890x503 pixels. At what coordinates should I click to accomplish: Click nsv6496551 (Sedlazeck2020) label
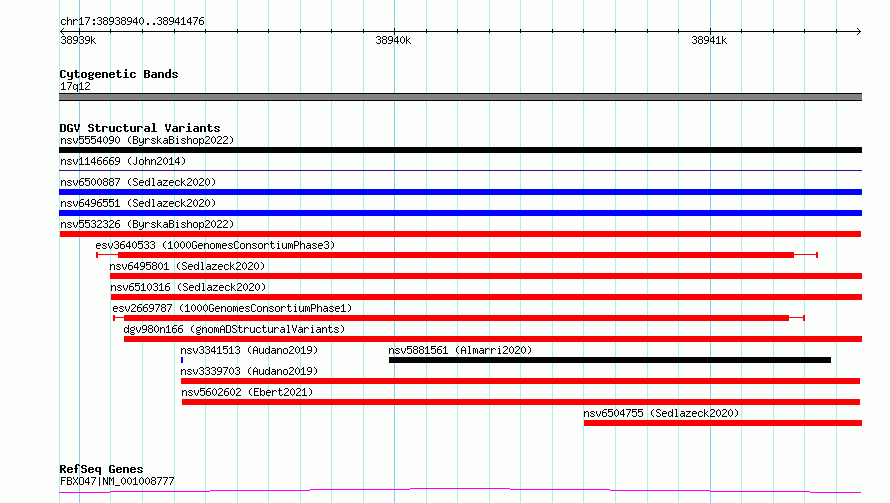click(x=138, y=203)
